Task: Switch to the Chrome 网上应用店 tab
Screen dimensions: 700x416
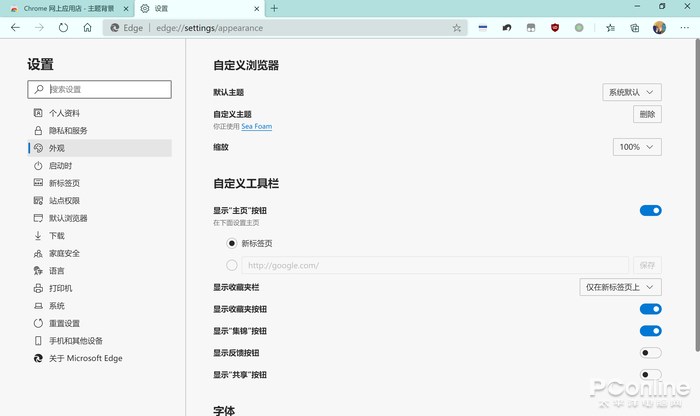Action: 67,8
